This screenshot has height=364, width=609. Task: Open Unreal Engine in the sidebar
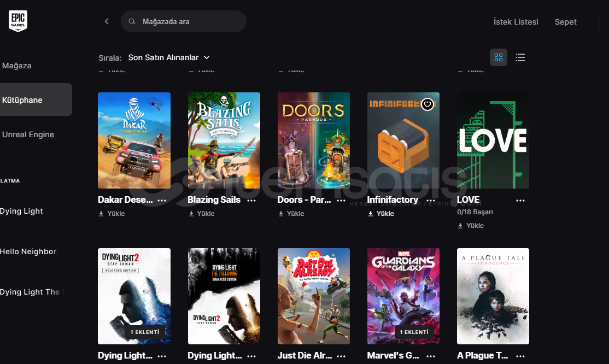click(x=28, y=134)
